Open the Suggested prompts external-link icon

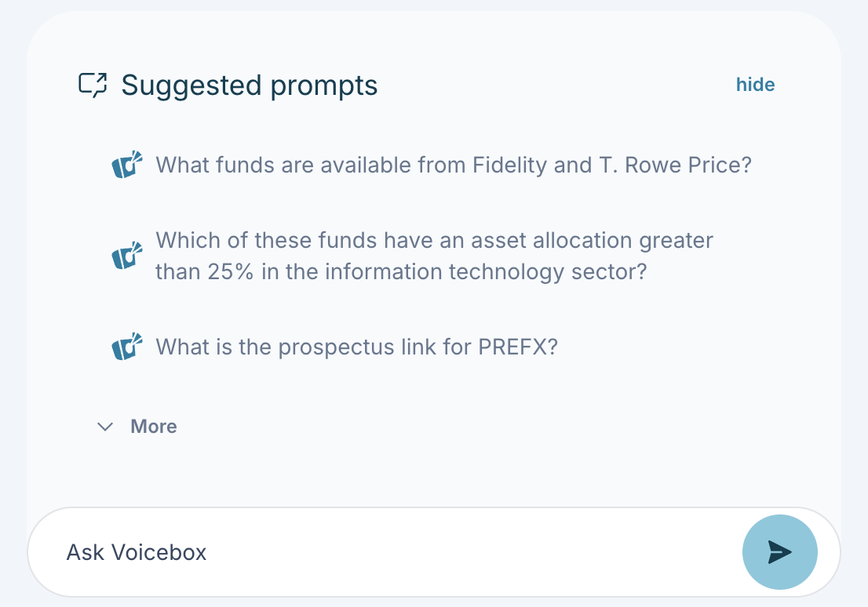(94, 84)
